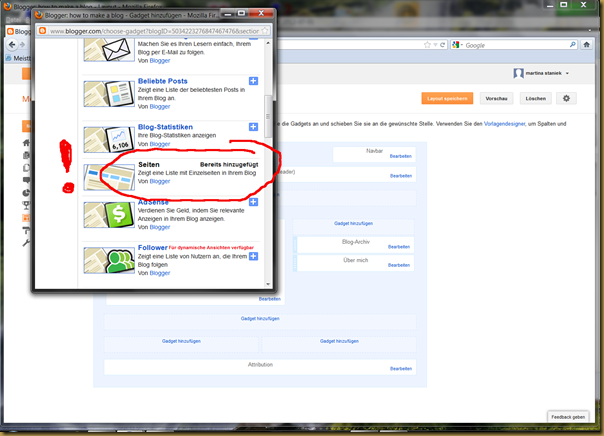Click bottom-right Gadget hinzufügen link
This screenshot has height=436, width=604.
(339, 341)
